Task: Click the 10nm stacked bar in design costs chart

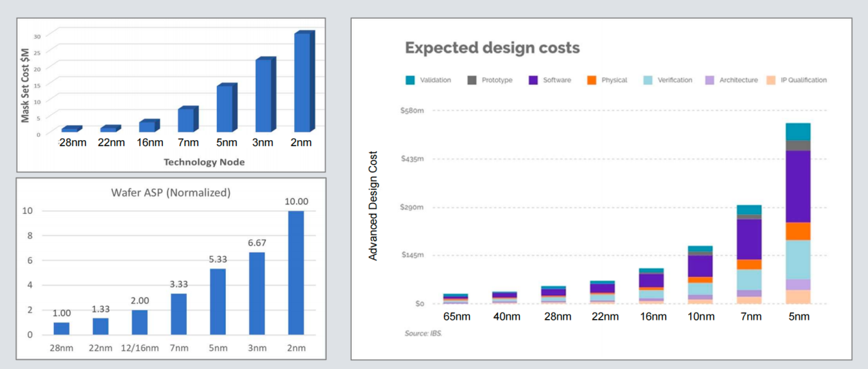Action: [700, 275]
